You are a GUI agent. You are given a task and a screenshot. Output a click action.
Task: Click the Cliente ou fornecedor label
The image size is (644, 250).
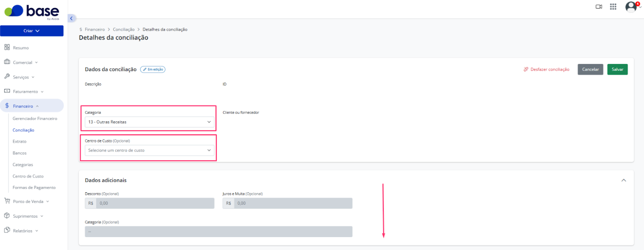(x=241, y=112)
